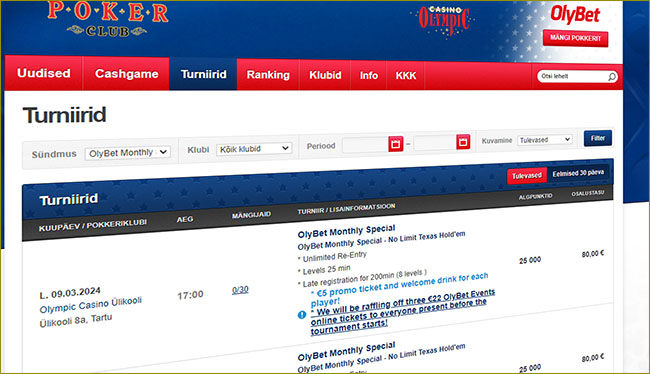Open the start date calendar picker
Image resolution: width=650 pixels, height=374 pixels.
coord(396,144)
